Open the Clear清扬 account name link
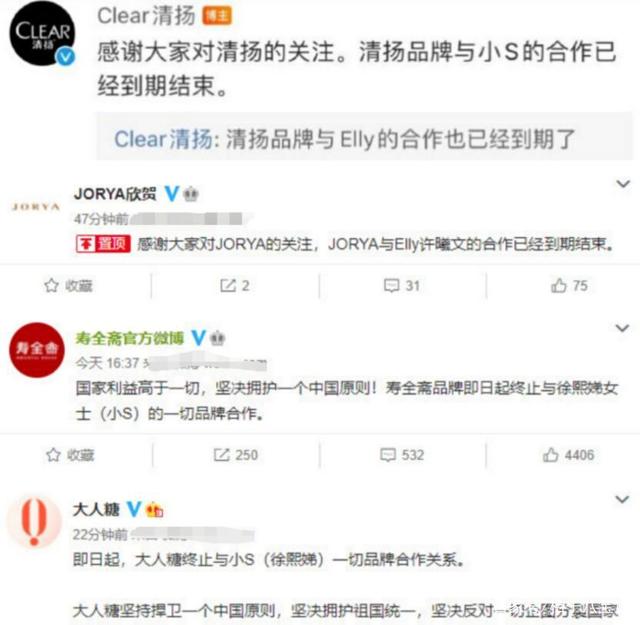The height and width of the screenshot is (625, 640). coord(146,16)
